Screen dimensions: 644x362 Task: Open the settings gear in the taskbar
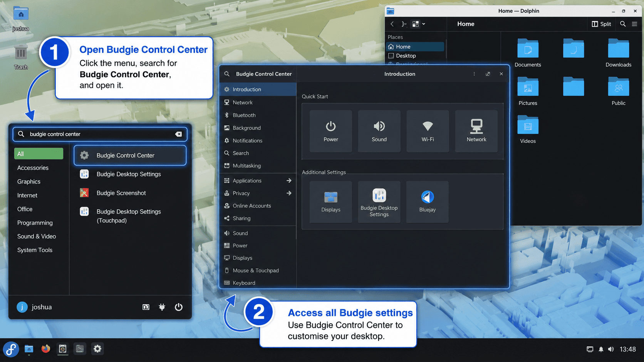(97, 349)
